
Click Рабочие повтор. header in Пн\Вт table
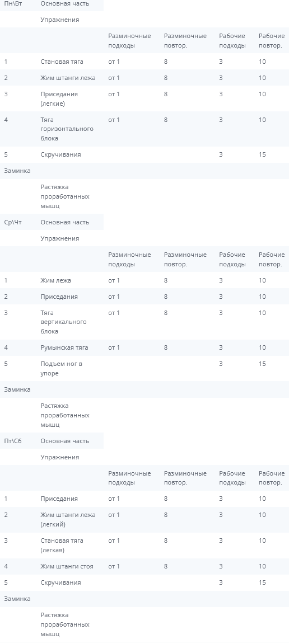(272, 41)
